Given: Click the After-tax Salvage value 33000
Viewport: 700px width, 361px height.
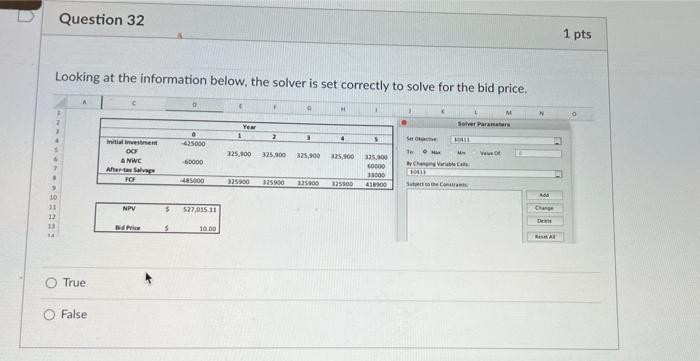Looking at the screenshot, I should point(378,175).
